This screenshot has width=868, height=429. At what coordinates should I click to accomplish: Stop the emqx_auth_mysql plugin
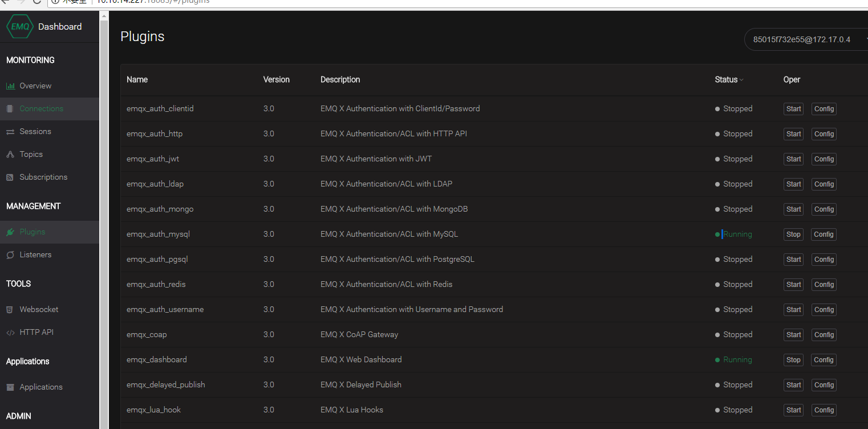click(793, 234)
